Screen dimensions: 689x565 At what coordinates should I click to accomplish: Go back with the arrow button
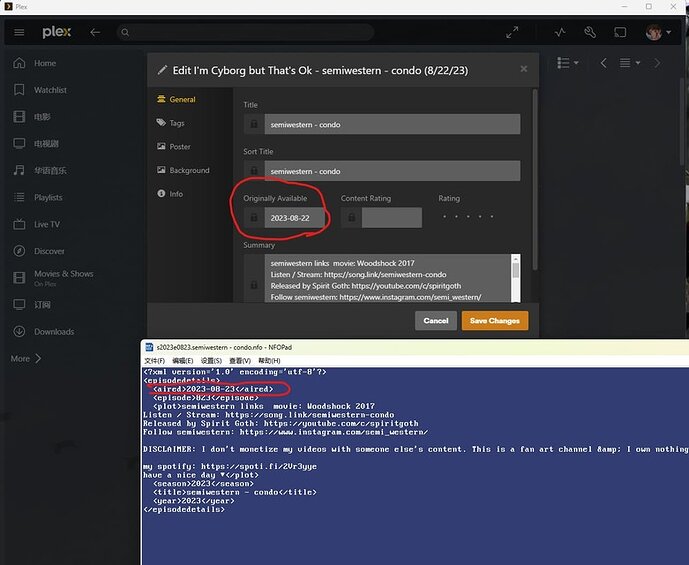pyautogui.click(x=95, y=32)
